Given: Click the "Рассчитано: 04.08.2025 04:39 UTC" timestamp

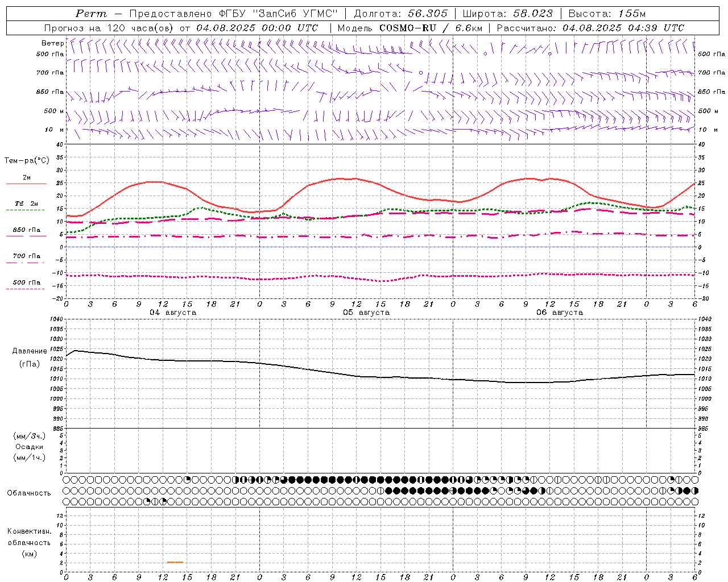Looking at the screenshot, I should click(x=590, y=28).
